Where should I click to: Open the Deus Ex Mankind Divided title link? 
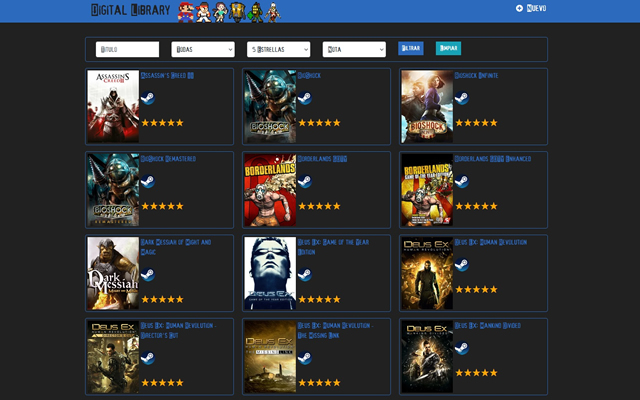tap(488, 325)
